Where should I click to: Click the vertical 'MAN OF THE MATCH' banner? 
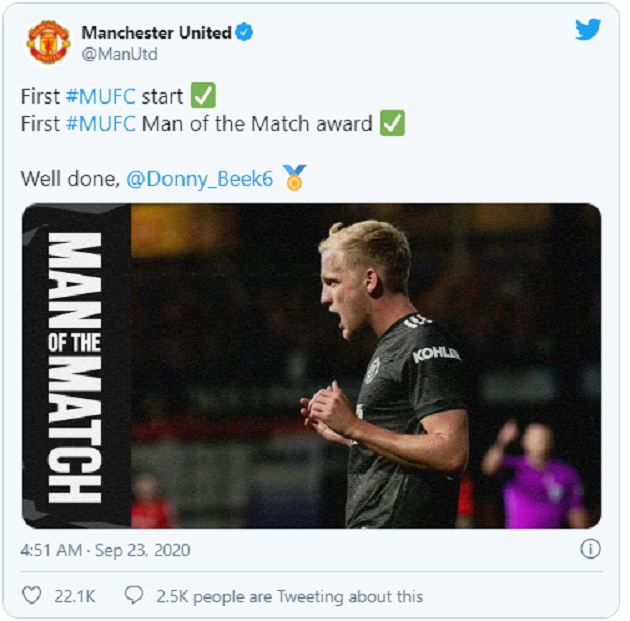tap(76, 367)
